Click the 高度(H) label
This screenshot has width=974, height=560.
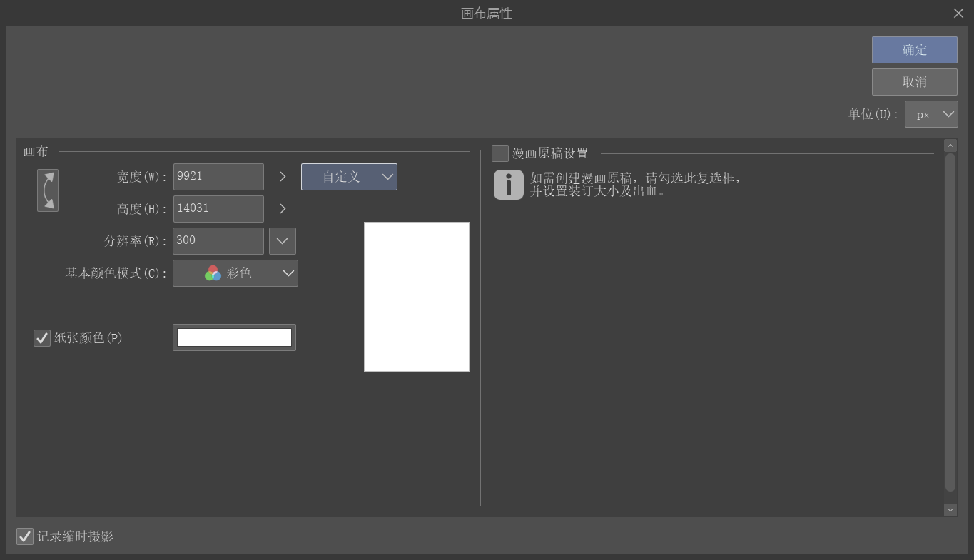142,209
